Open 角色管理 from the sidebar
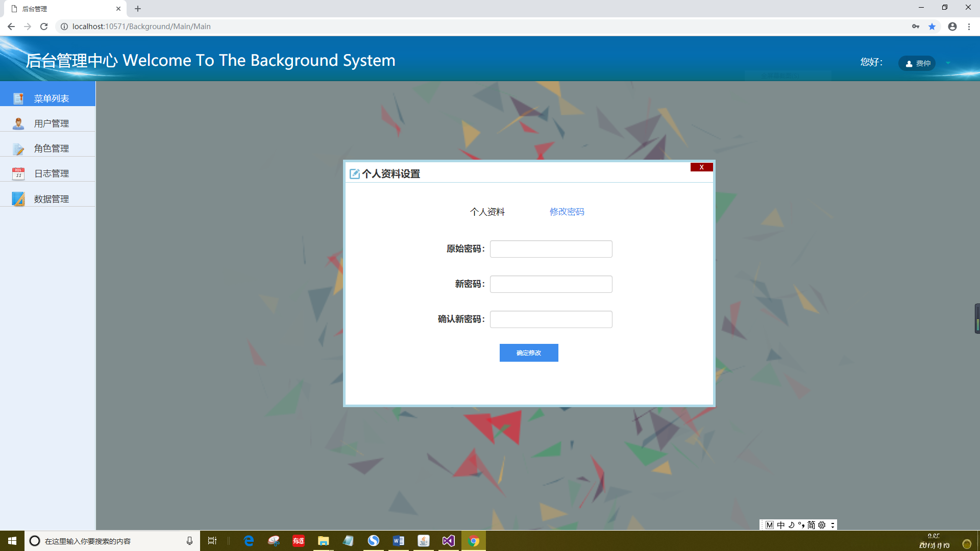This screenshot has width=980, height=551. (x=51, y=148)
